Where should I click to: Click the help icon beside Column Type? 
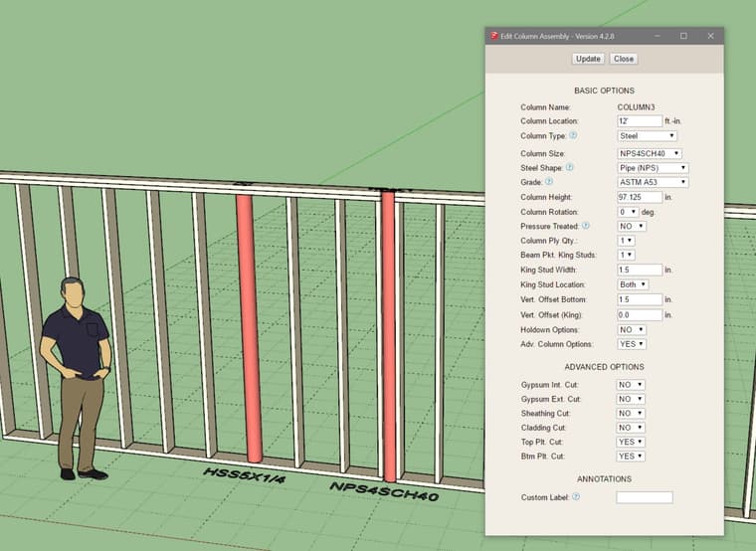[573, 135]
